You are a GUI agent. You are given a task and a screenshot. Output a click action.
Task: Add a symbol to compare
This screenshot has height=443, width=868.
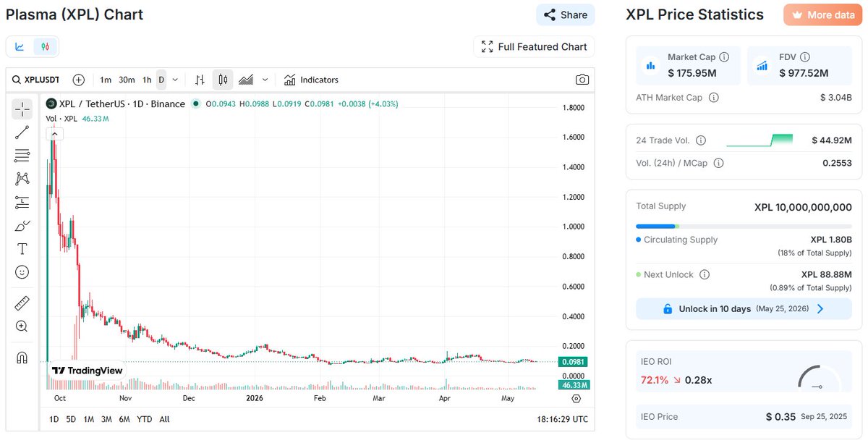click(x=78, y=80)
